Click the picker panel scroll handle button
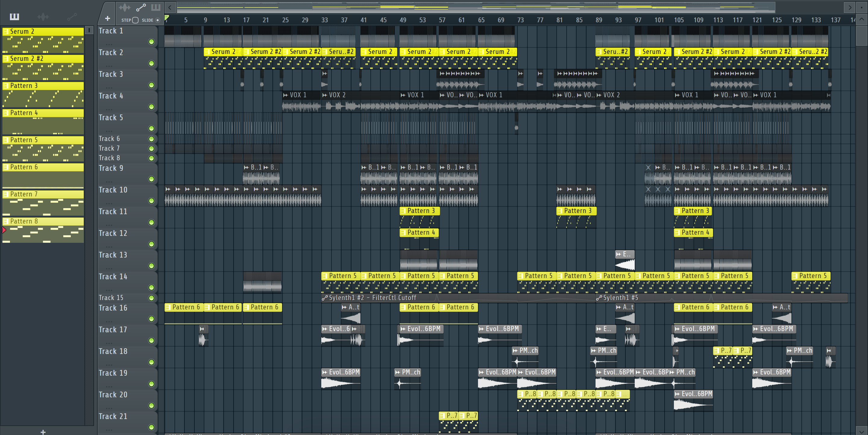The image size is (868, 435). pyautogui.click(x=89, y=30)
